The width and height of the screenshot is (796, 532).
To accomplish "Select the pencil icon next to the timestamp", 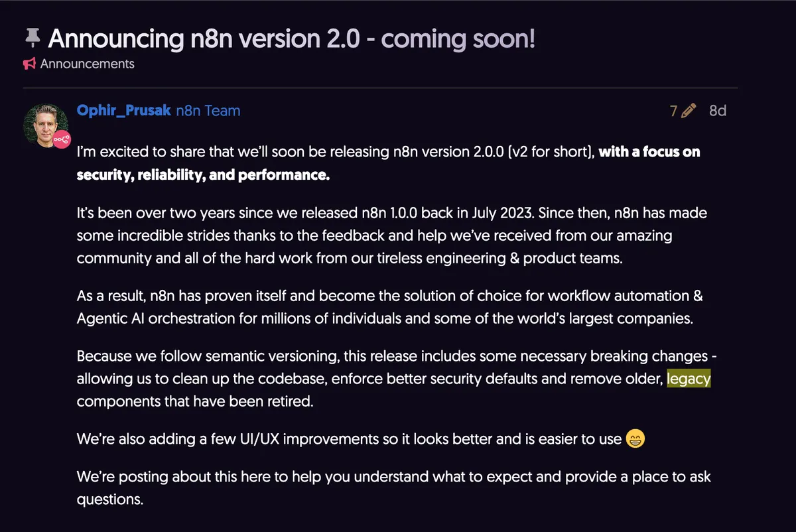I will tap(688, 111).
